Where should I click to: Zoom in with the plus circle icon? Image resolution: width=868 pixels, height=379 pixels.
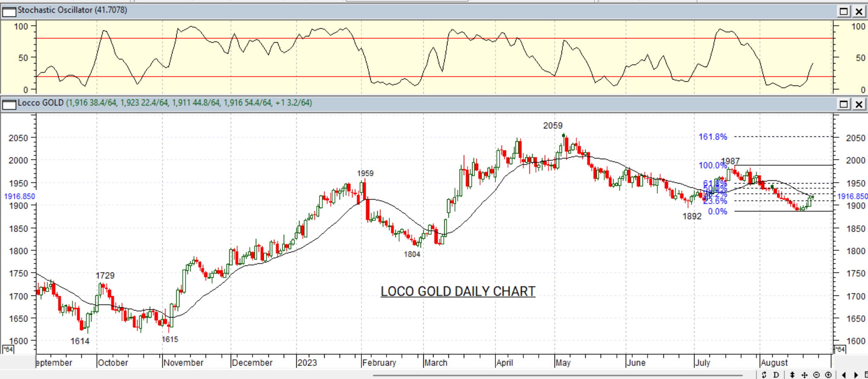(x=828, y=375)
